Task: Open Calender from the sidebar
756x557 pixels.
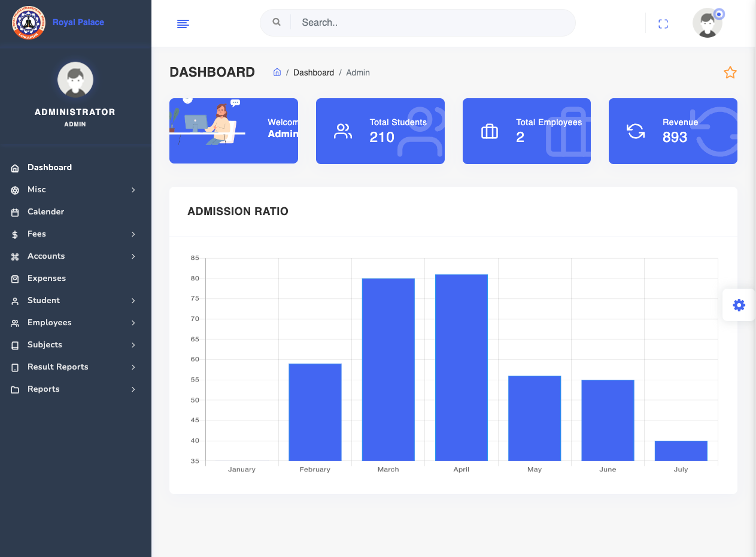Action: pos(45,212)
